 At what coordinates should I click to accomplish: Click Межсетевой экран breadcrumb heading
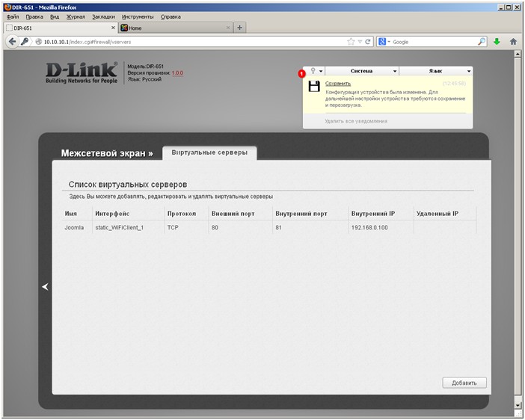107,153
